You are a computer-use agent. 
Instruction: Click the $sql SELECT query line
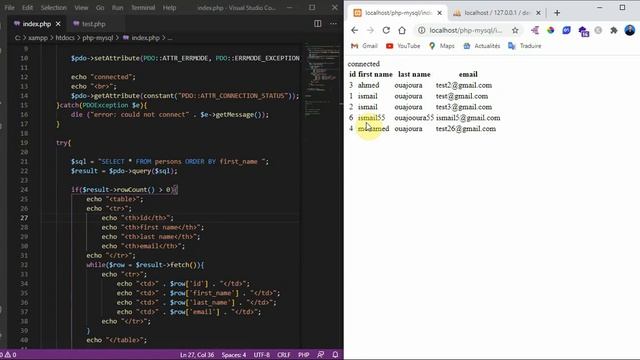click(170, 162)
